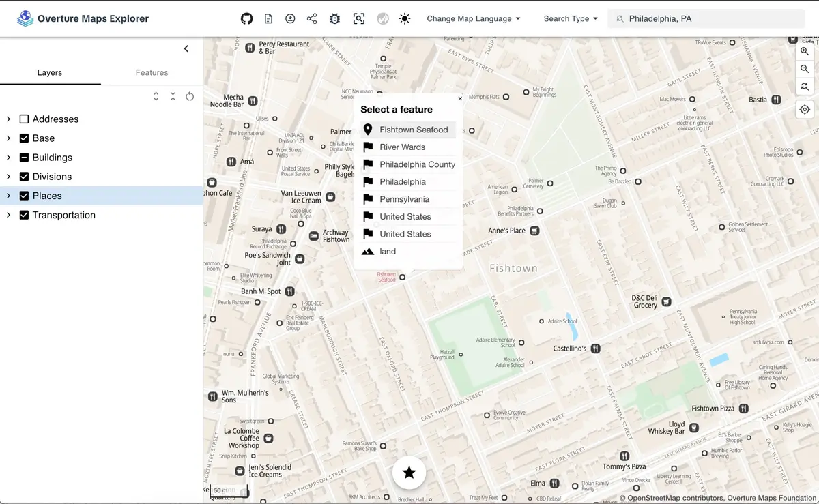The image size is (819, 504).
Task: Report a bug using the bug icon
Action: 334,18
